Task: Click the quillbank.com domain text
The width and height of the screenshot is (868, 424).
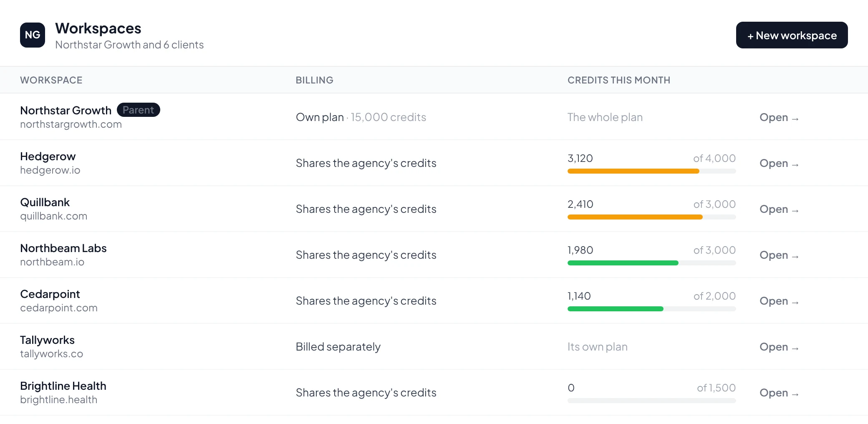Action: tap(53, 216)
